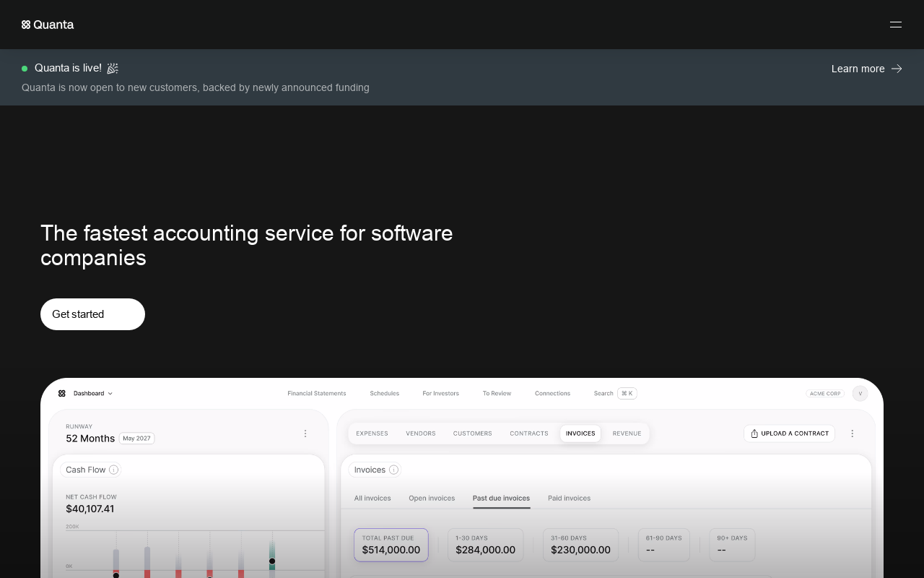924x578 pixels.
Task: Select the Open invoices sub-tab
Action: tap(432, 499)
